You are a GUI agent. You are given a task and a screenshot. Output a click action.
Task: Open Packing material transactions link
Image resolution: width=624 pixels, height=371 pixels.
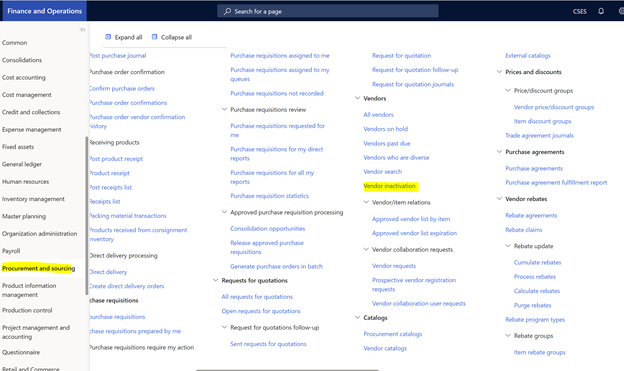(128, 216)
